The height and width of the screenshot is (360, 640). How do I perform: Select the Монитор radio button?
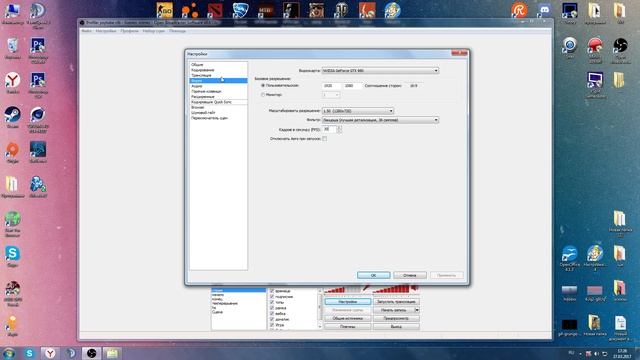click(x=263, y=95)
